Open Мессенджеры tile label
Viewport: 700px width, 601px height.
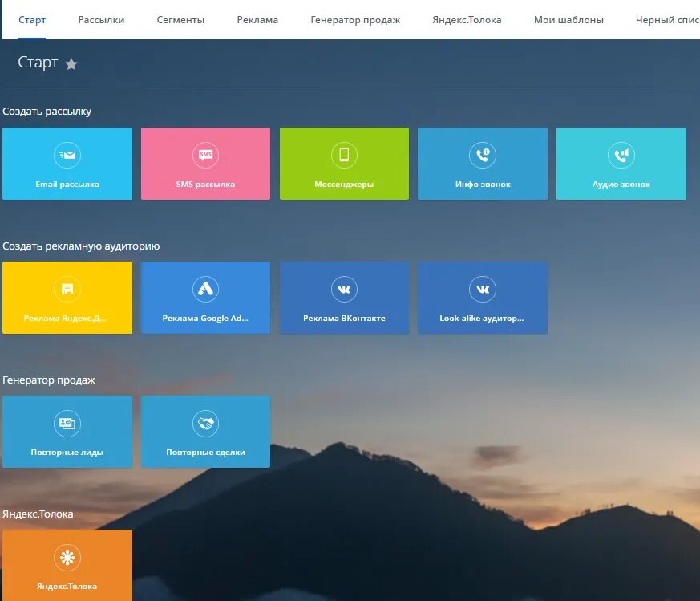pyautogui.click(x=344, y=184)
